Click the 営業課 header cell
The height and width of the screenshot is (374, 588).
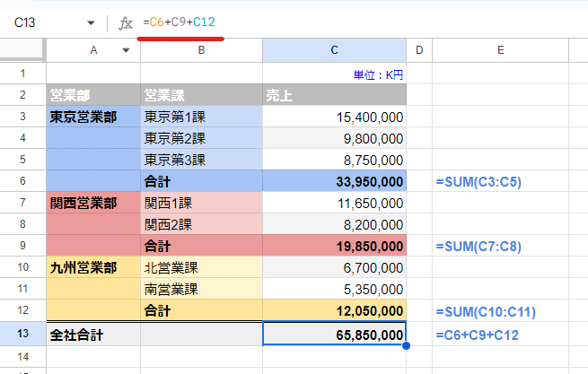[201, 95]
